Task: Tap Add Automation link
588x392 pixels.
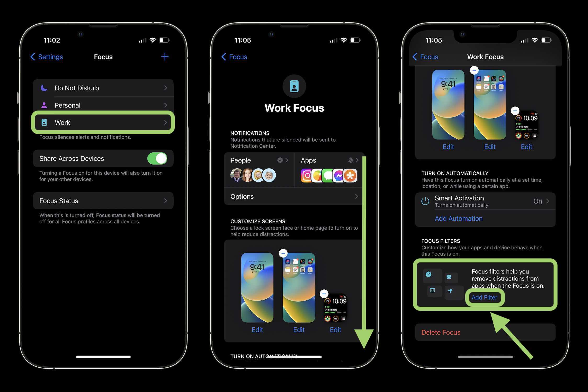Action: 458,218
